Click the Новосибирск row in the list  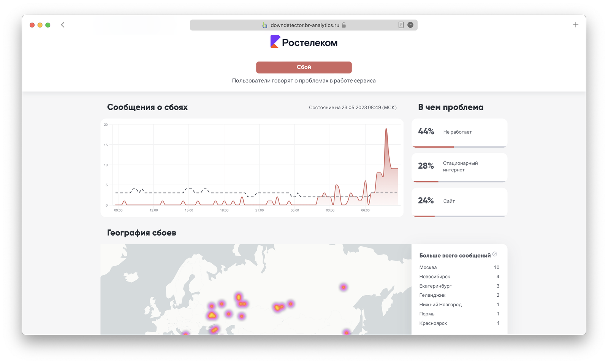[x=459, y=277]
